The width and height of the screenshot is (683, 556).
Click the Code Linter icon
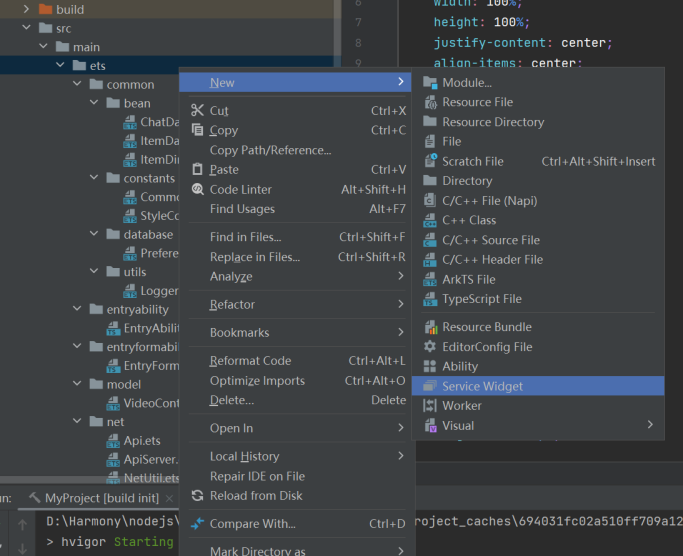pyautogui.click(x=198, y=189)
